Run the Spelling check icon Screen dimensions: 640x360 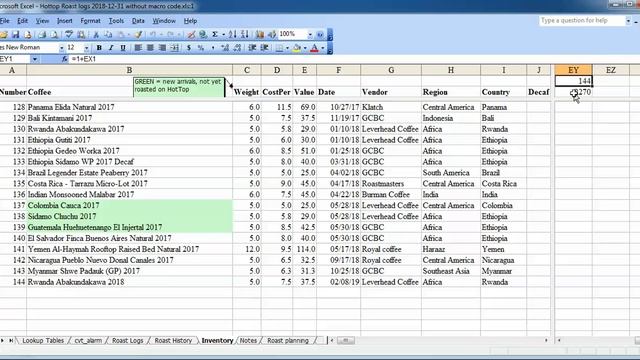pyautogui.click(x=69, y=35)
